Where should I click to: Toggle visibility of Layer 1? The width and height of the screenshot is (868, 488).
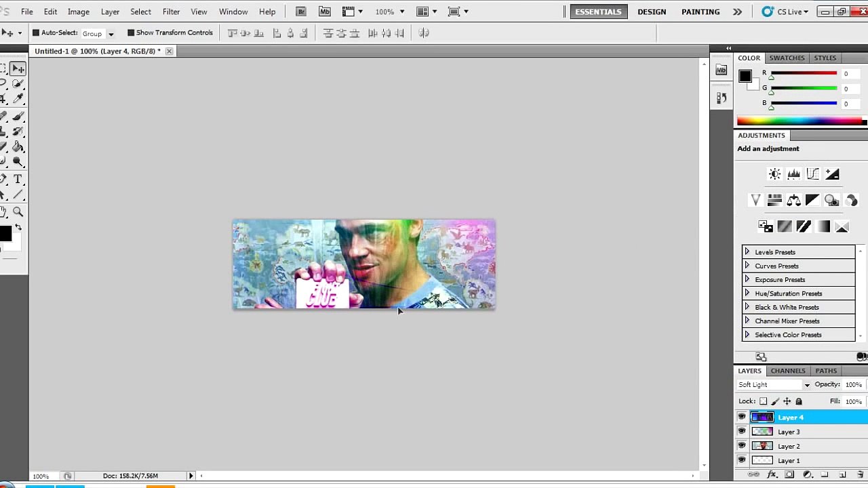coord(742,460)
